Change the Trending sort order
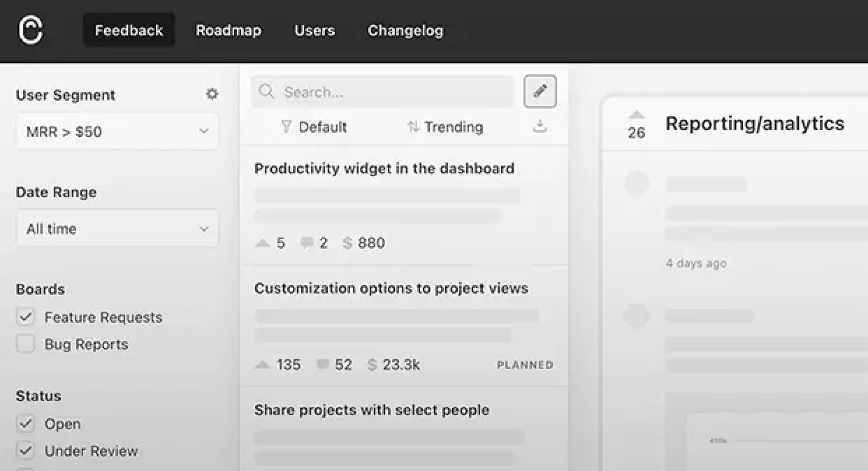 click(445, 127)
